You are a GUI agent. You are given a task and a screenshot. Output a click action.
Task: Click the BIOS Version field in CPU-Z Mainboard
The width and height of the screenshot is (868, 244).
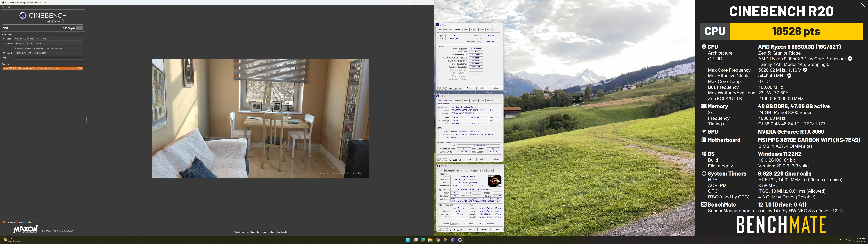(475, 135)
